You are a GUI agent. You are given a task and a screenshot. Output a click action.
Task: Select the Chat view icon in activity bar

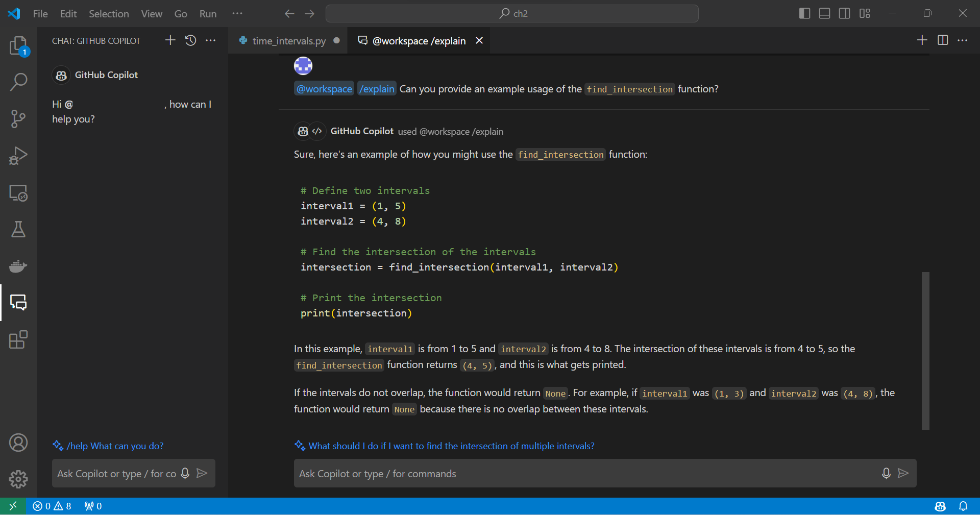coord(18,303)
